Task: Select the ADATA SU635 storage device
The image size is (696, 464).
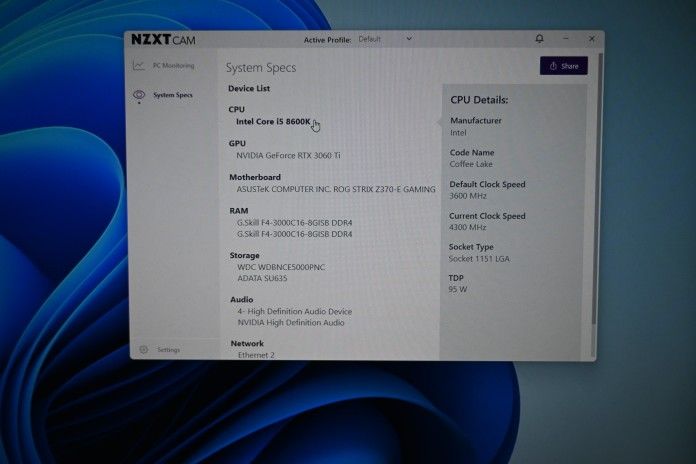Action: click(262, 278)
